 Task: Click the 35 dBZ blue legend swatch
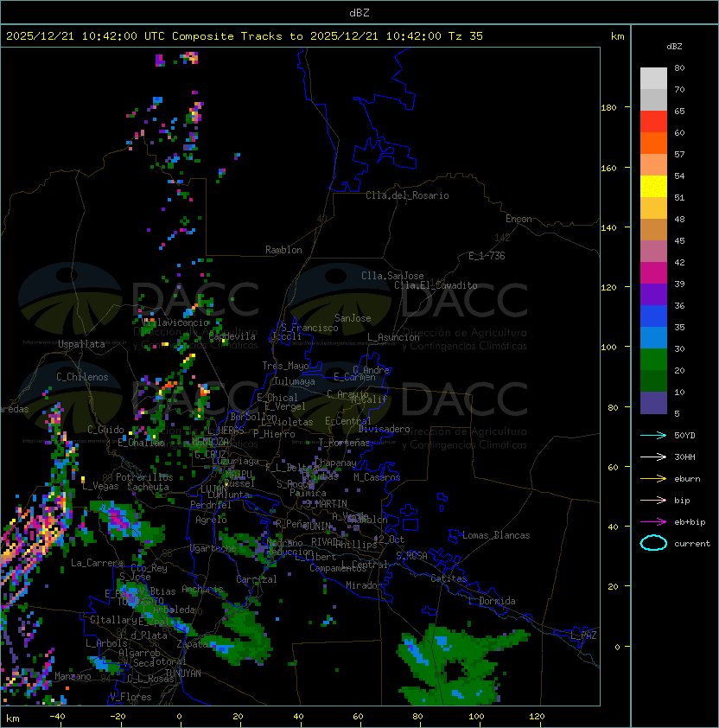tap(653, 316)
